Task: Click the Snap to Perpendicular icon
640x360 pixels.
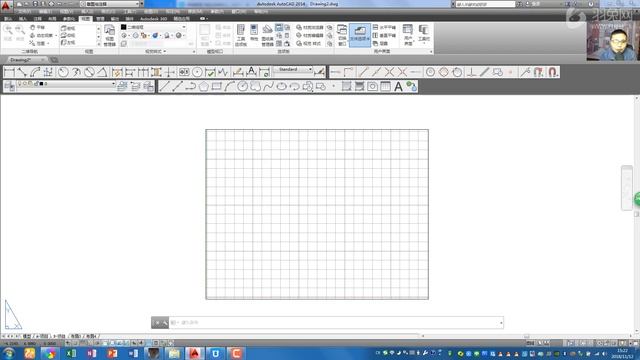Action: [471, 73]
